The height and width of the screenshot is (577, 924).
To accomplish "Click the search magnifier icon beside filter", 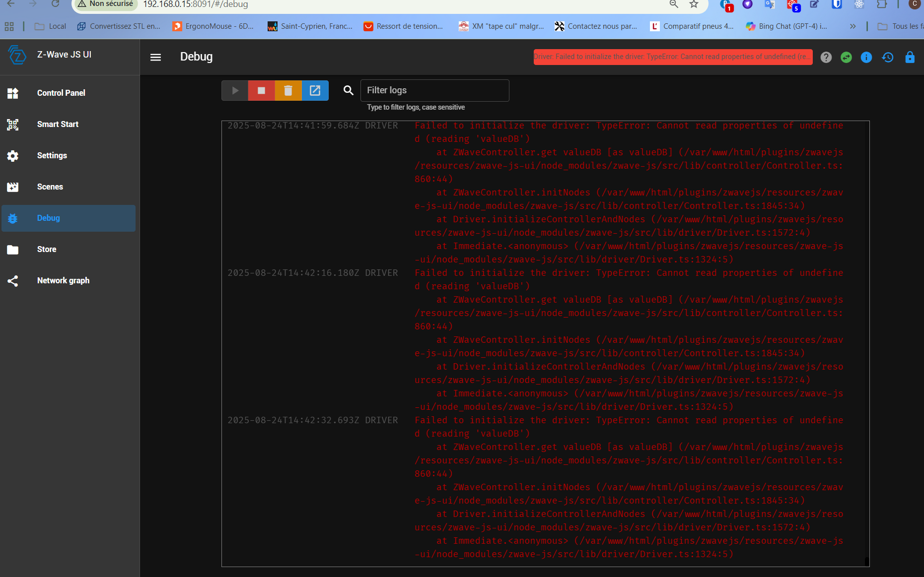I will 349,90.
